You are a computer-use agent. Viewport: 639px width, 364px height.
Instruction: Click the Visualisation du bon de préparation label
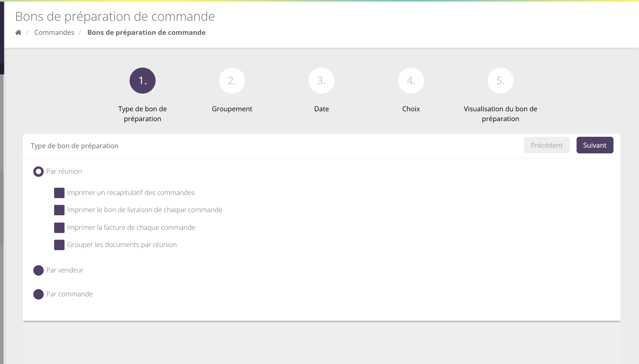(x=501, y=114)
